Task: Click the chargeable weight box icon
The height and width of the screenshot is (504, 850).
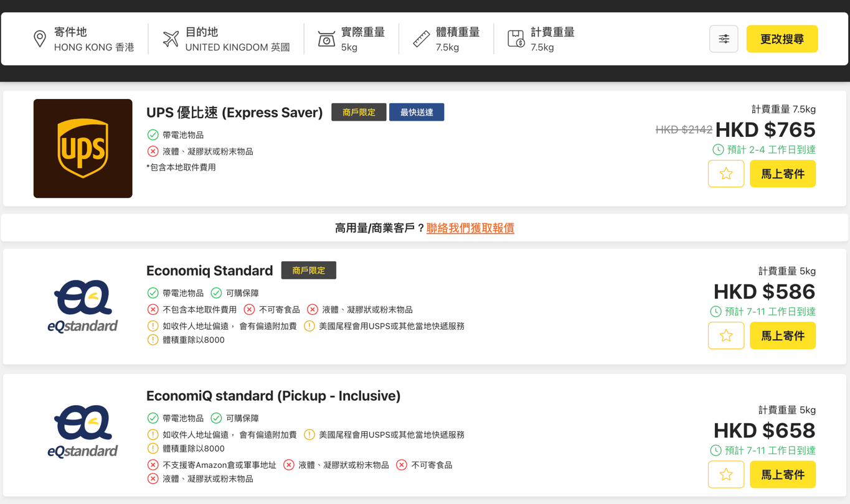Action: click(x=516, y=39)
